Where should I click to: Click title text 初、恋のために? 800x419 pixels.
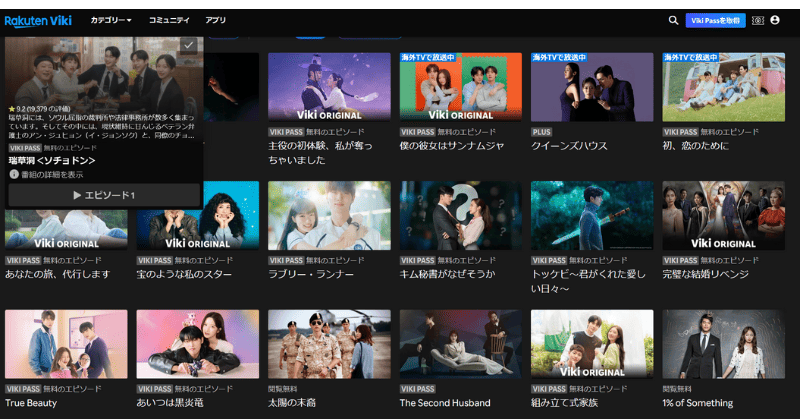(696, 146)
